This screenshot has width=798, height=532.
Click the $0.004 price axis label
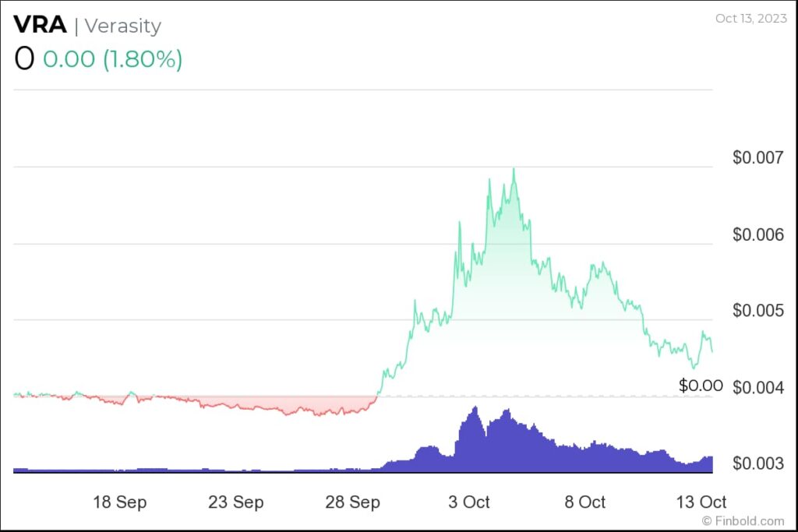coord(757,388)
